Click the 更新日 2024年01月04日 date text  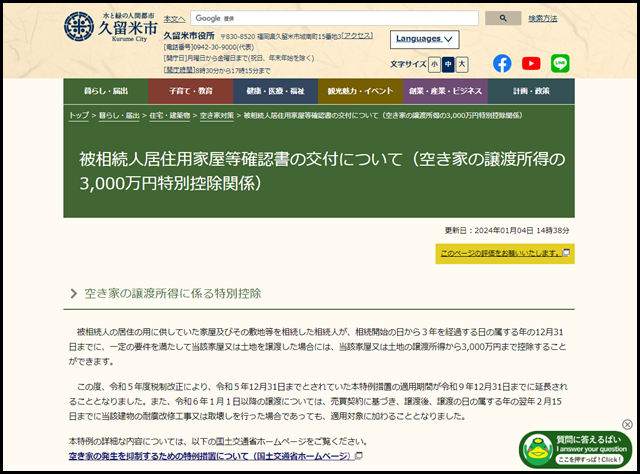(x=507, y=231)
